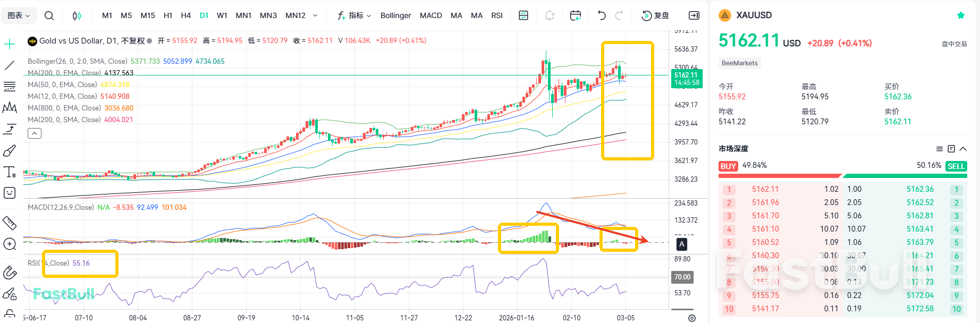
Task: Open the symbol search magnifier
Action: [x=49, y=15]
